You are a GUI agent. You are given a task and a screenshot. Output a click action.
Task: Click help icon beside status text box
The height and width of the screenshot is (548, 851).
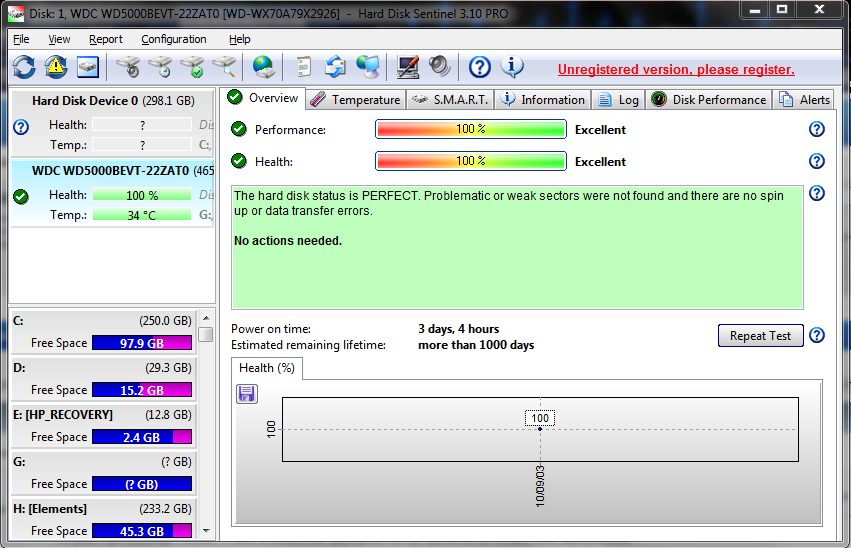pyautogui.click(x=817, y=193)
